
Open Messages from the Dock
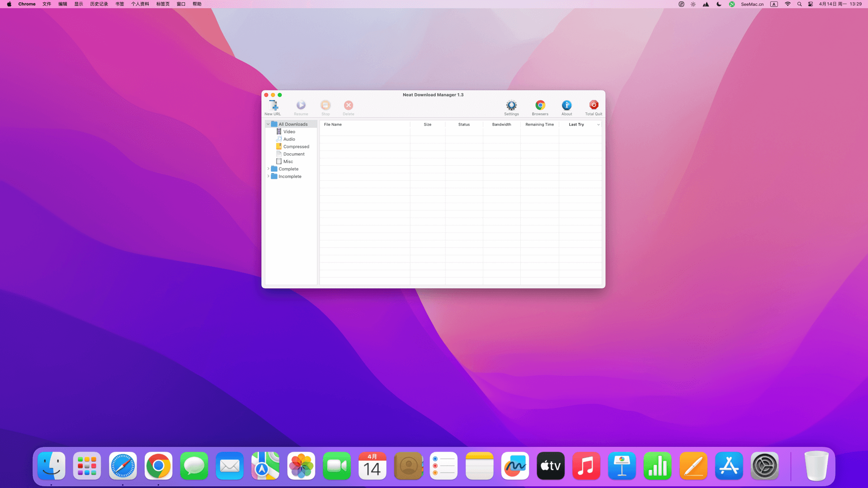click(194, 466)
